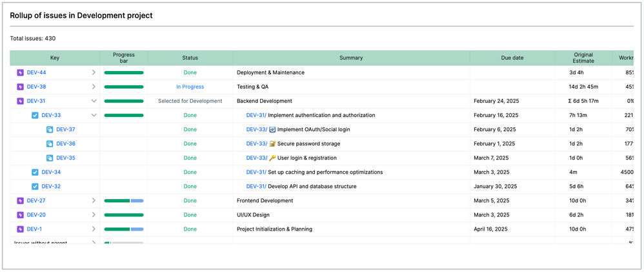Click the epic icon beside DEV-31
The image size is (644, 272).
[x=20, y=101]
